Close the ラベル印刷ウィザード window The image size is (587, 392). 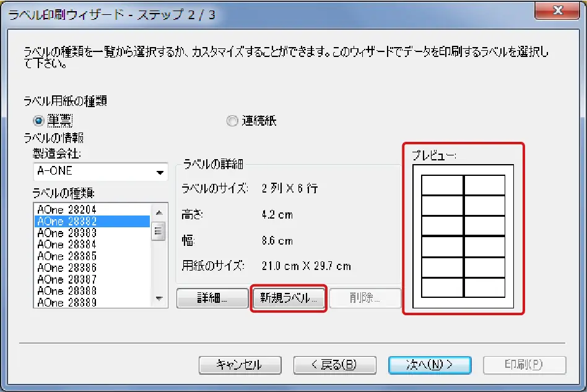557,11
